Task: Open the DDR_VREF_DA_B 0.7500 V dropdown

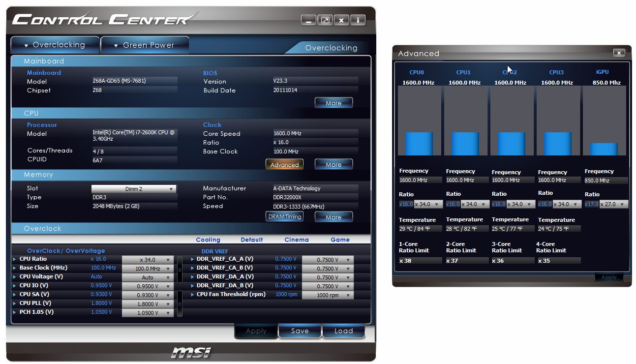Action: pos(328,286)
